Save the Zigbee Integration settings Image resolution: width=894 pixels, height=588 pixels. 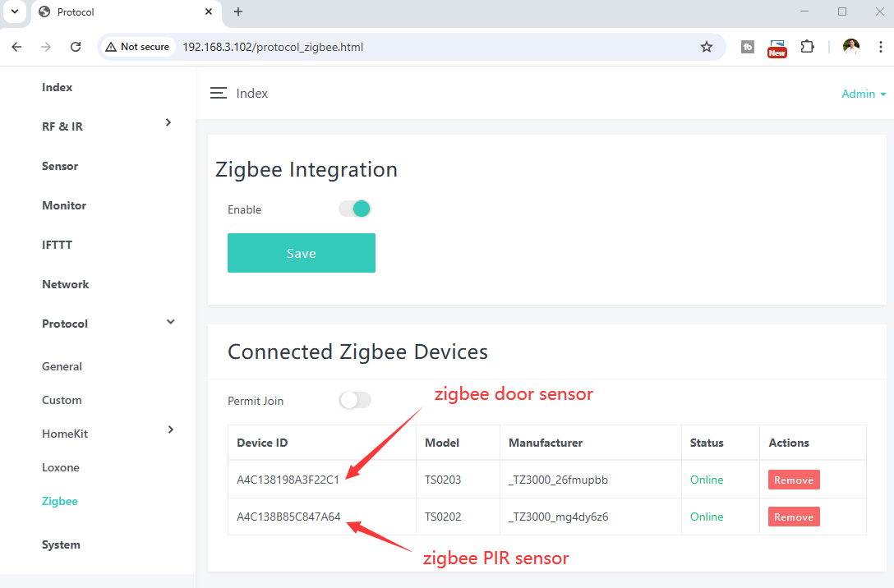(301, 253)
